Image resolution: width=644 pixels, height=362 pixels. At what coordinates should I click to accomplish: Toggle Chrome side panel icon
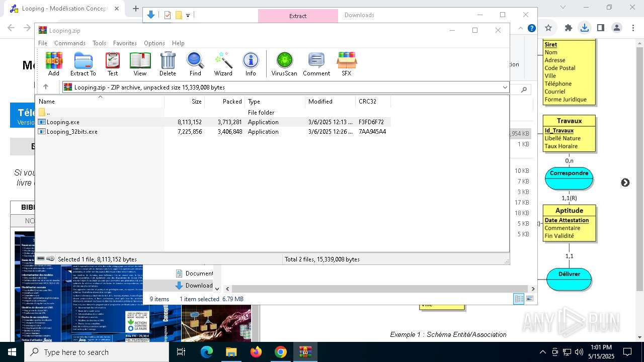[x=601, y=28]
